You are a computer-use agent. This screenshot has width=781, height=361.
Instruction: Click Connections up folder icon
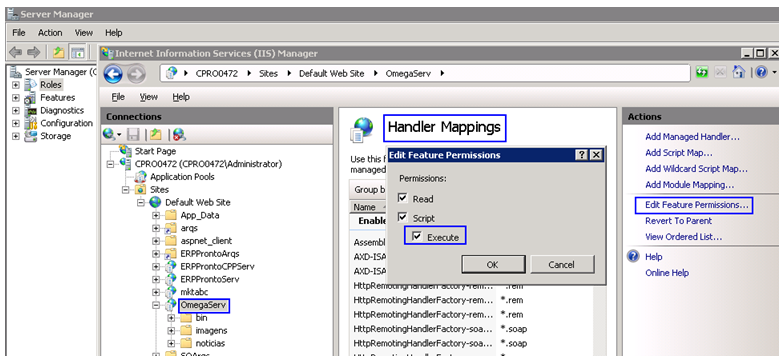click(x=155, y=134)
